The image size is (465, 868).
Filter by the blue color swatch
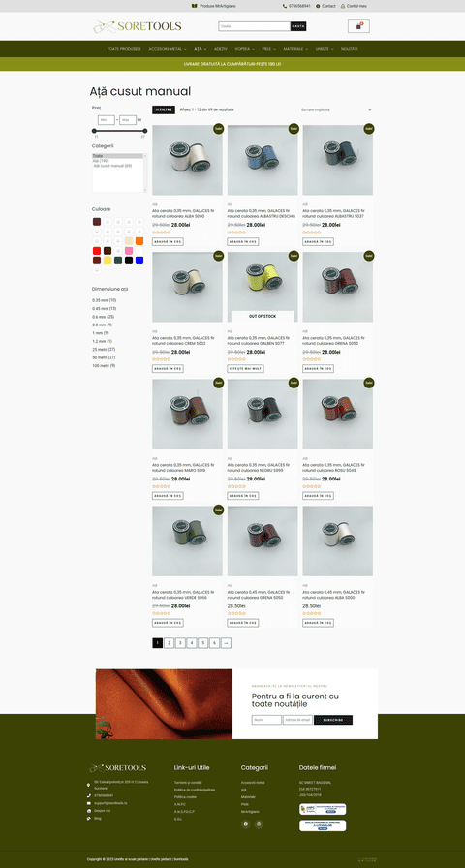click(x=139, y=261)
